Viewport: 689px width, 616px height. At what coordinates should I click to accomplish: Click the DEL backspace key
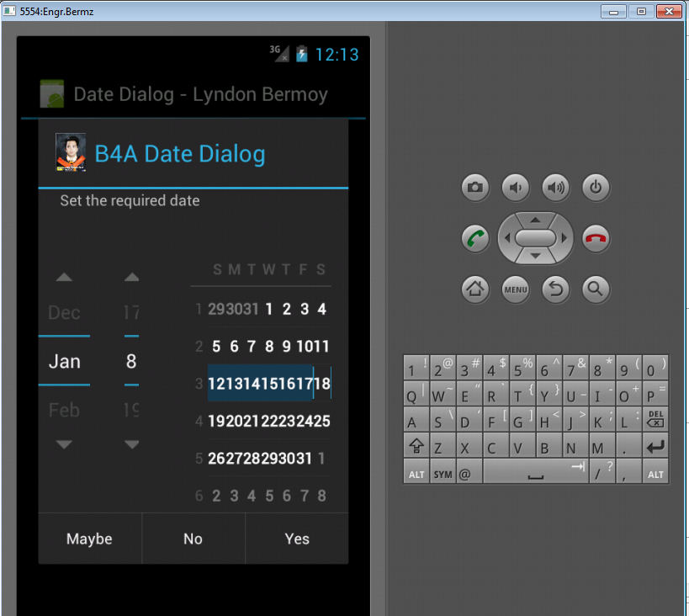point(655,419)
